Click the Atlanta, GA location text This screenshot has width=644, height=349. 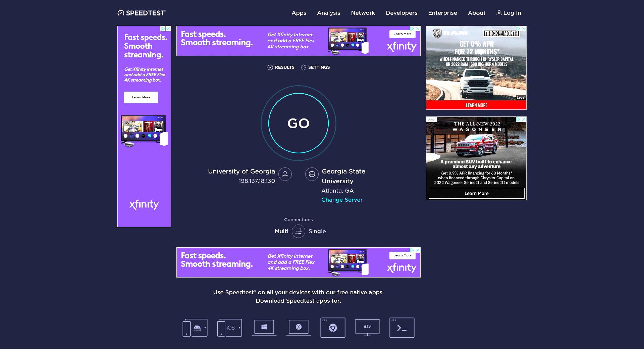tap(337, 191)
